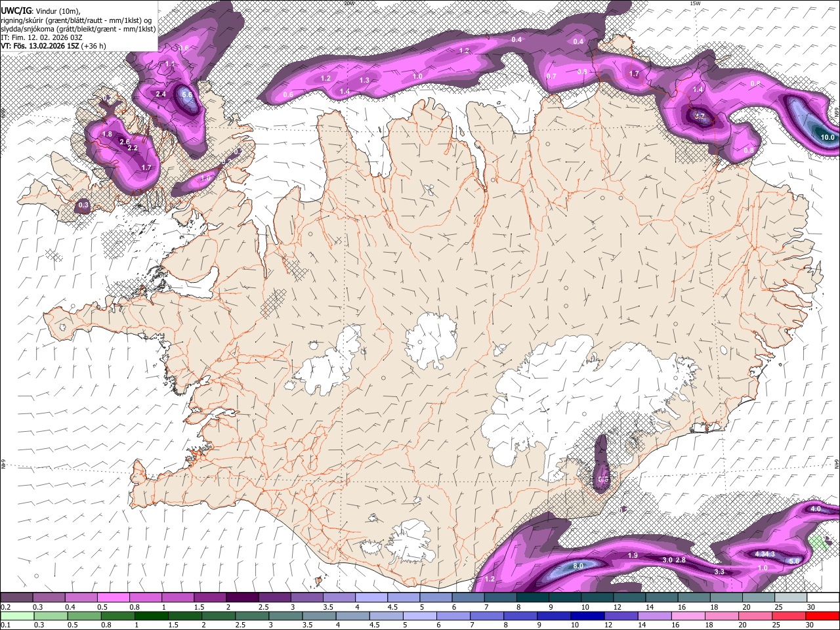
Task: Select the darkest green 1 swatch in lower legend
Action: pos(152,616)
